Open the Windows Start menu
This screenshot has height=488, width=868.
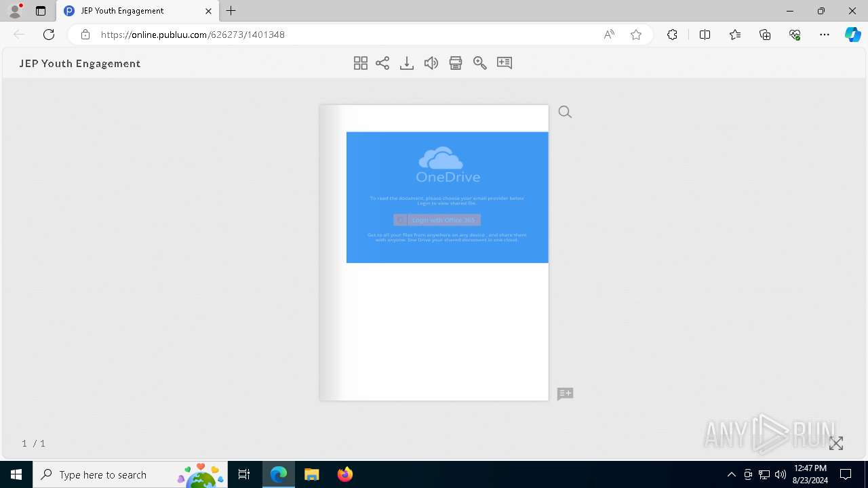(16, 474)
